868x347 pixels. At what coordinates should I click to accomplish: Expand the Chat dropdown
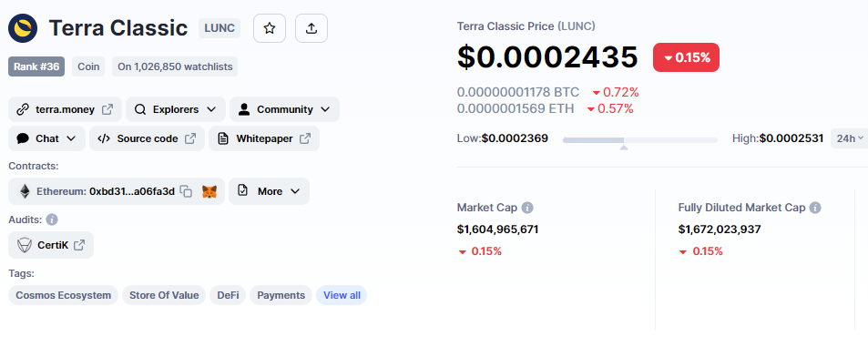click(x=47, y=138)
